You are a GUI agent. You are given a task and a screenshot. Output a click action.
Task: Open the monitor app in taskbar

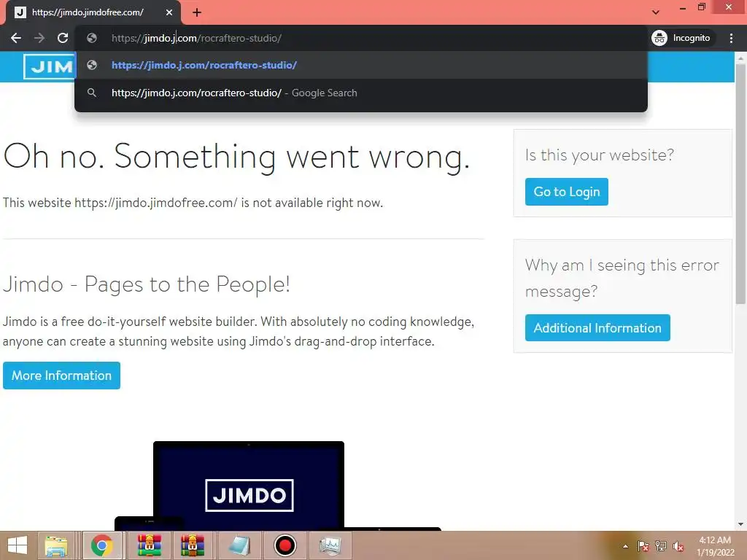pos(330,545)
